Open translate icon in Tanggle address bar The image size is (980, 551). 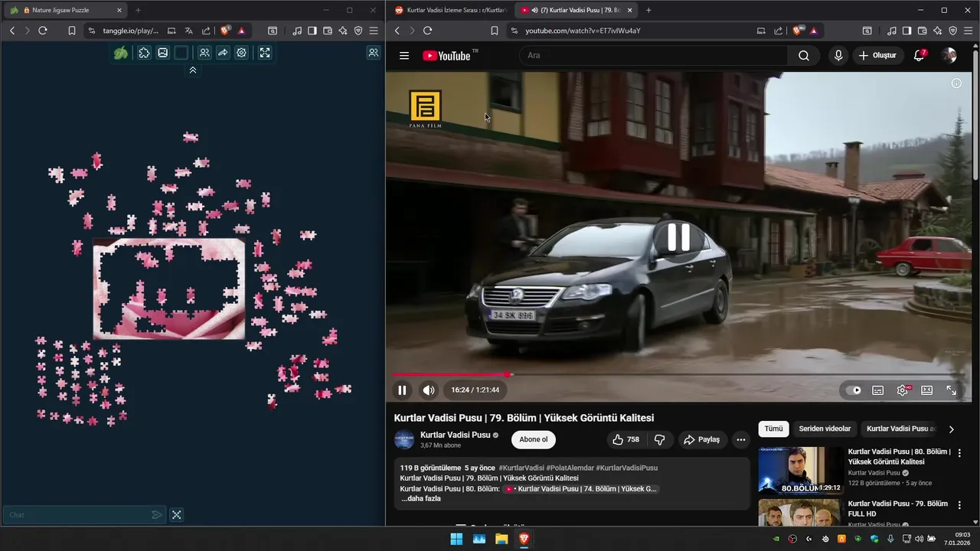188,31
